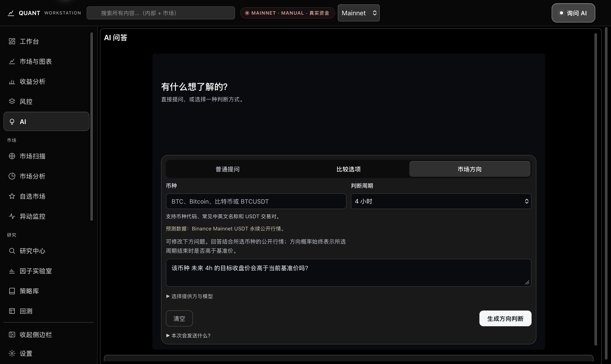Click the 生成方向判断 button
Image resolution: width=611 pixels, height=364 pixels.
505,318
